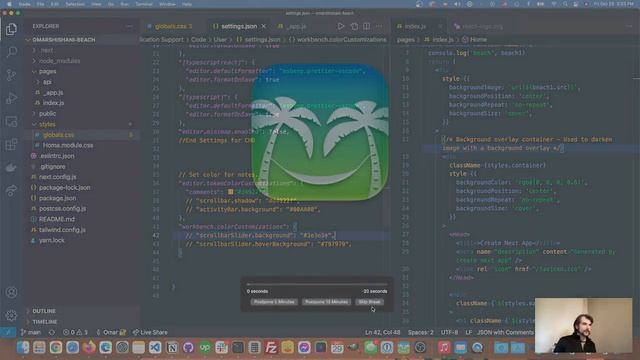Click the color swatch next to comments value
640x360 pixels.
click(231, 191)
